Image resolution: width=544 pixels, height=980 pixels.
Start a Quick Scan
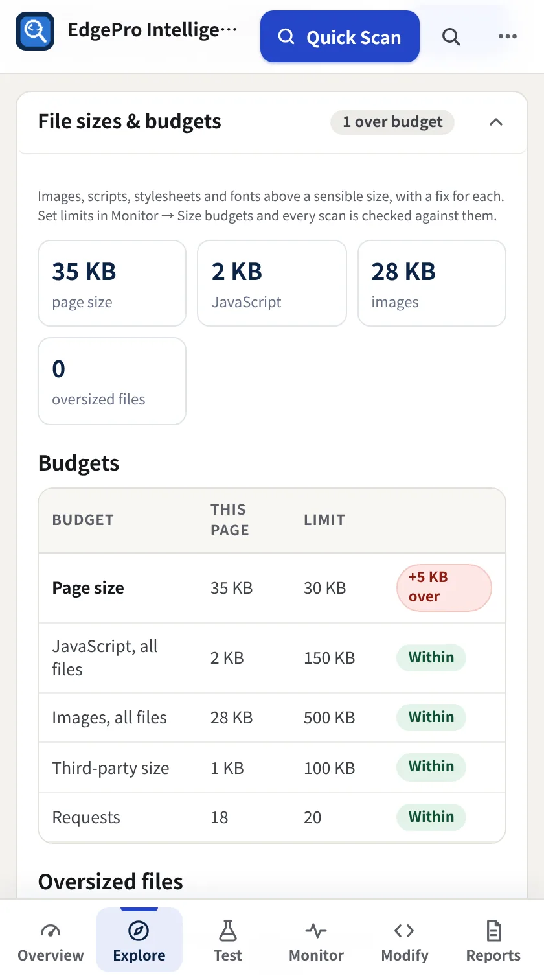pyautogui.click(x=340, y=37)
